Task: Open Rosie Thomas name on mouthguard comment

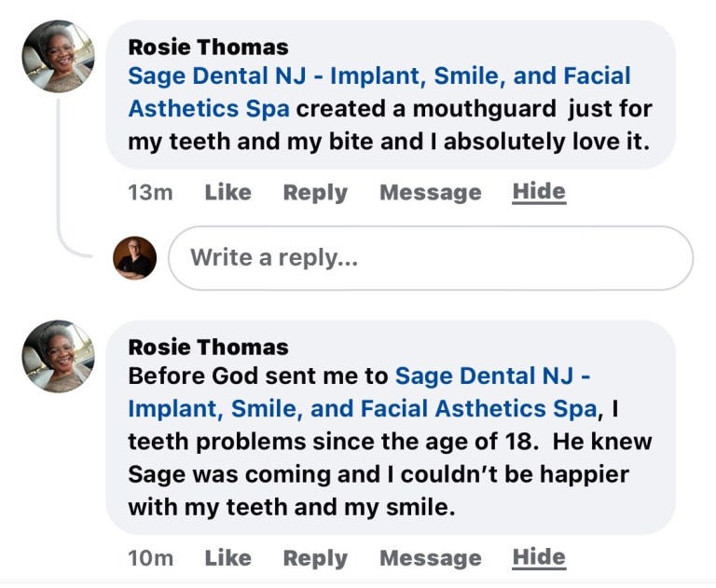Action: 208,47
